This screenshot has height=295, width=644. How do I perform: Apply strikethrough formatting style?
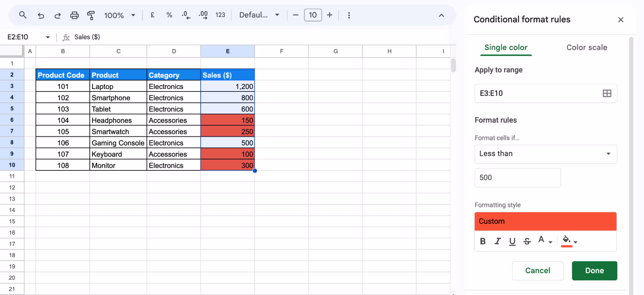point(527,241)
